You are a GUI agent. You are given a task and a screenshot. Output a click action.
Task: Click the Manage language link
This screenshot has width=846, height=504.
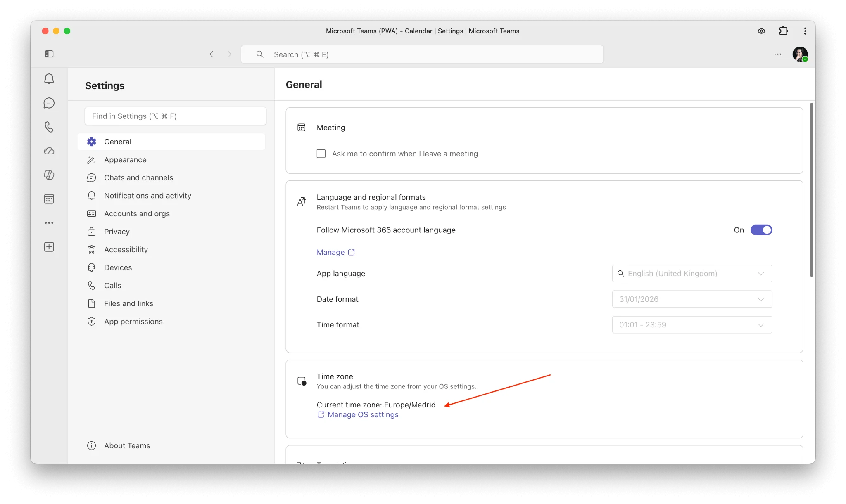pos(335,252)
